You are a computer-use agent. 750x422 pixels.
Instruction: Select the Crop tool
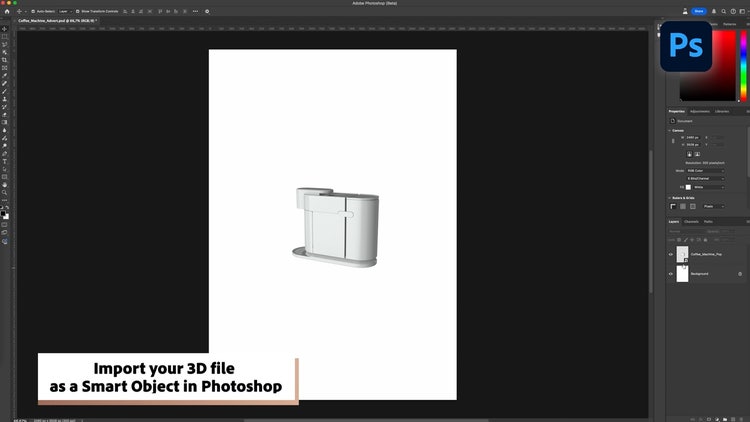click(x=5, y=60)
